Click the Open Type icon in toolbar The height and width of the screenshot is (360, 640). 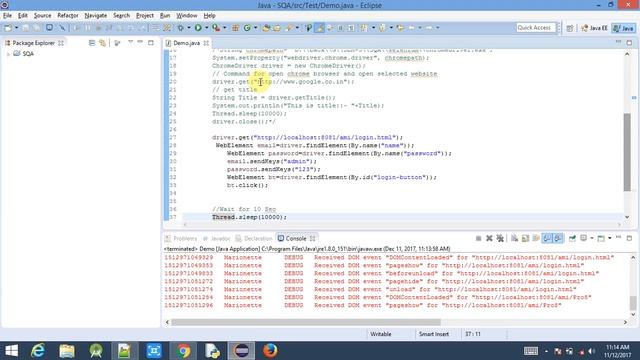(x=266, y=28)
